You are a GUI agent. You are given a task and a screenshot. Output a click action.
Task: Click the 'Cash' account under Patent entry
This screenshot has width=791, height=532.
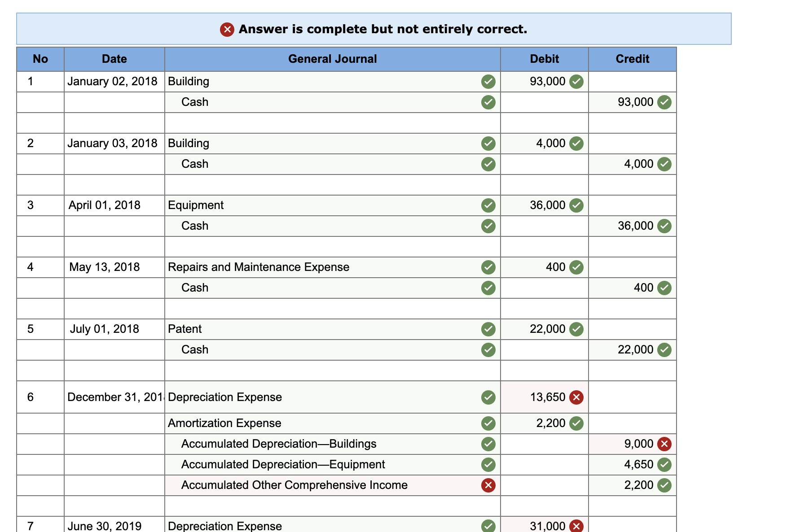(x=333, y=350)
